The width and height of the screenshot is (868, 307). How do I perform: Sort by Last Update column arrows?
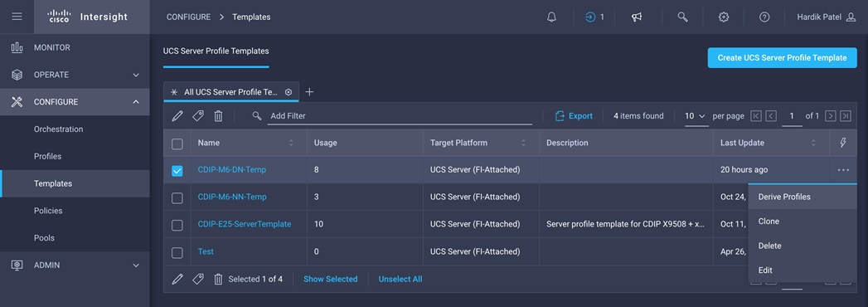pos(814,143)
